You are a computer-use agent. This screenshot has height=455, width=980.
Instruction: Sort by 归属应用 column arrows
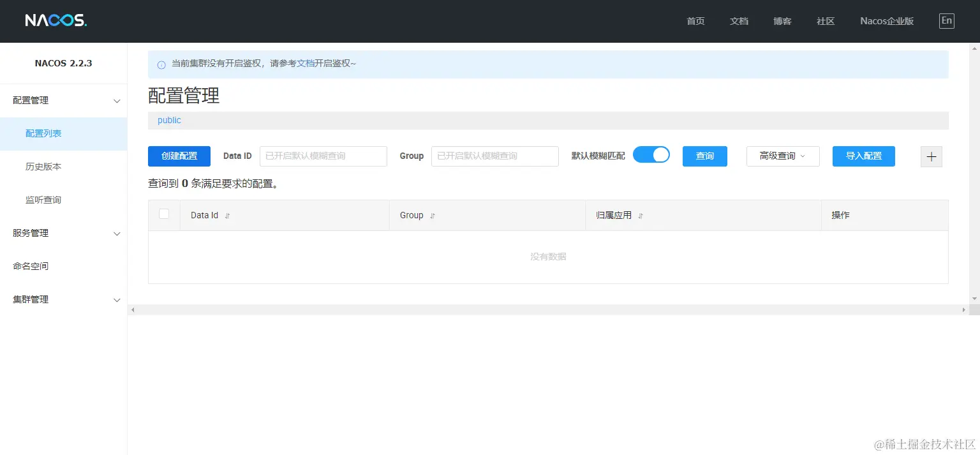641,216
